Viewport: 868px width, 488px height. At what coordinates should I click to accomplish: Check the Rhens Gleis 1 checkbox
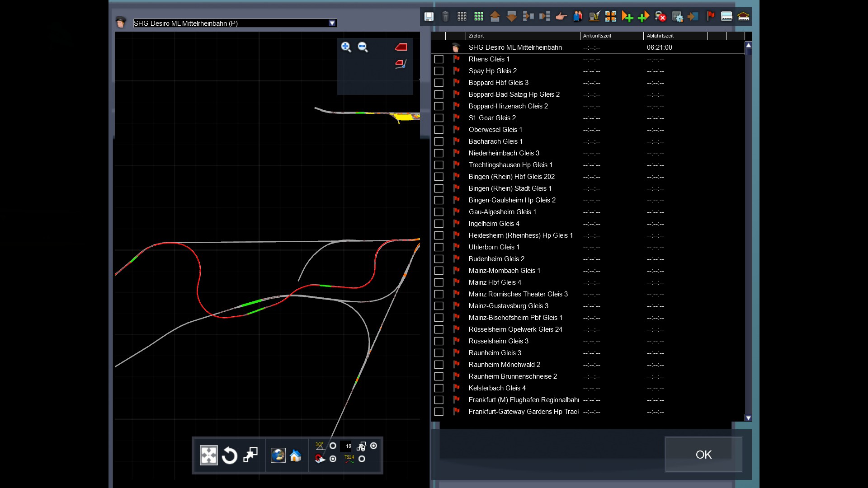coord(439,59)
